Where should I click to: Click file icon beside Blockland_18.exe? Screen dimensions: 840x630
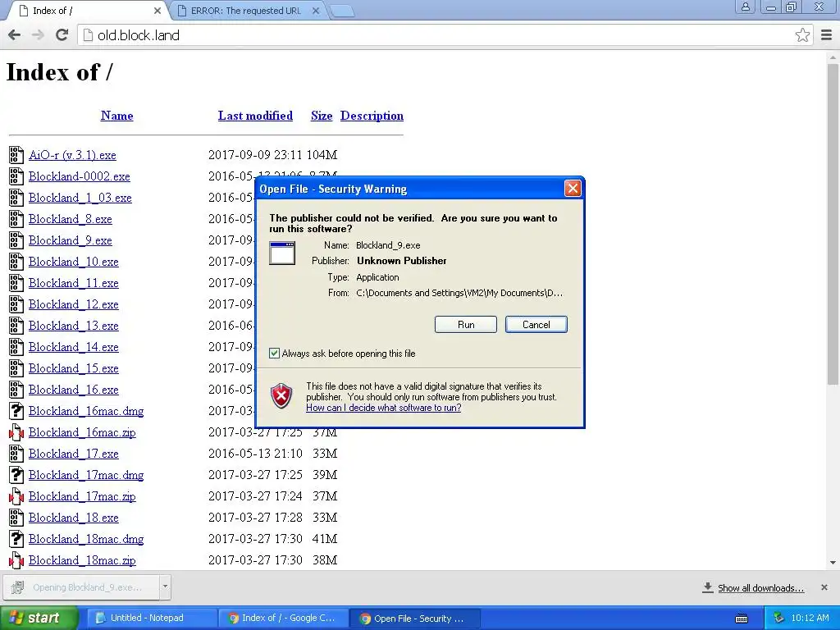point(16,518)
